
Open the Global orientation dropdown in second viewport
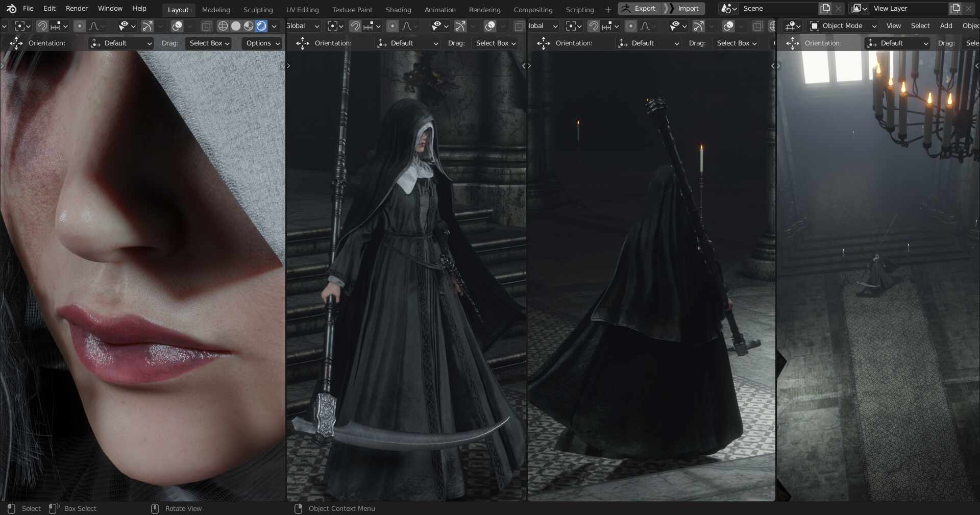coord(303,26)
